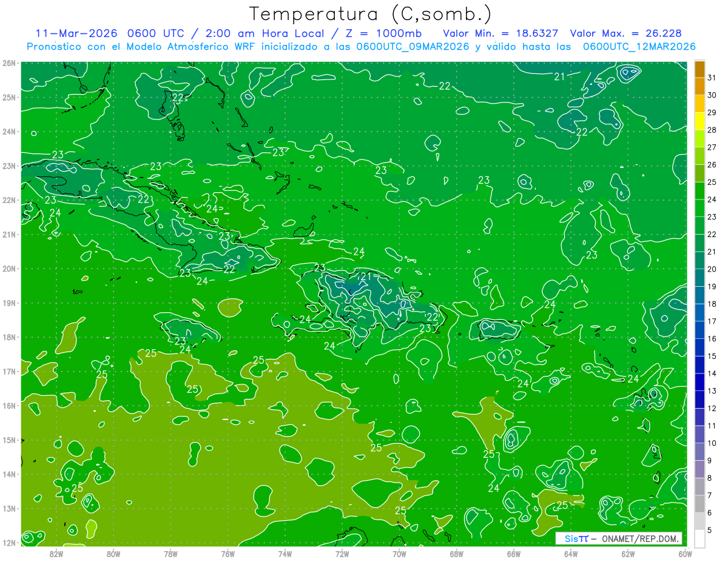Viewport: 728px width, 562px height.
Task: Click the color scale label '7'
Action: coord(710,496)
